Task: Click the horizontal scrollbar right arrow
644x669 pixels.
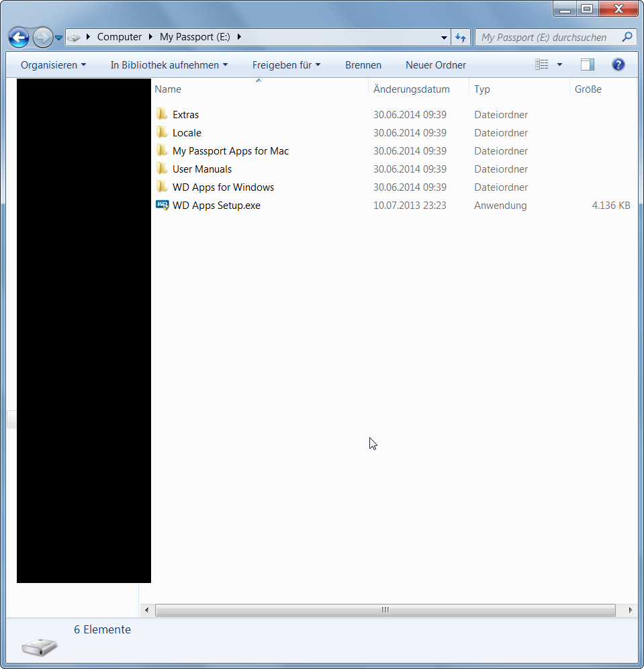Action: (x=630, y=610)
